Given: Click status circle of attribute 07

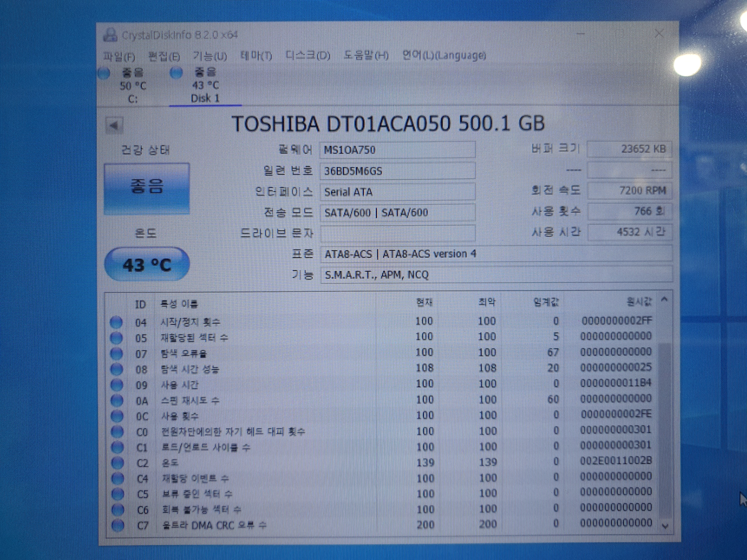Looking at the screenshot, I should click(x=117, y=354).
